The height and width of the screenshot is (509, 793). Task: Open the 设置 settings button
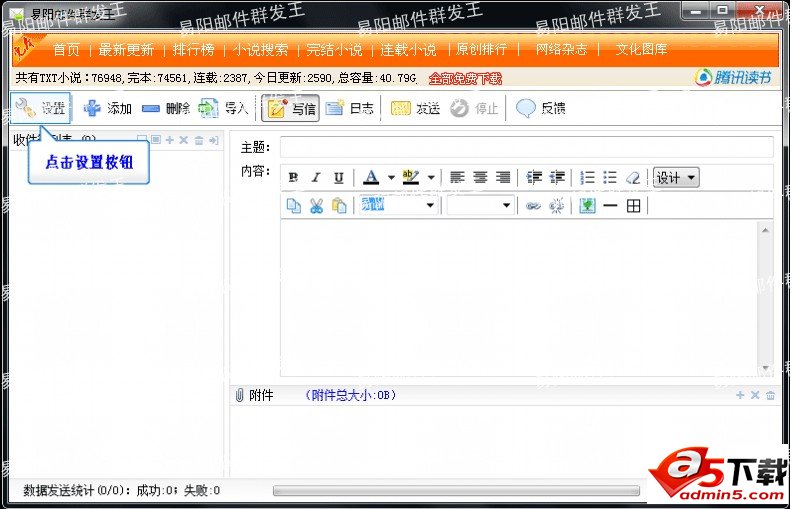coord(40,108)
